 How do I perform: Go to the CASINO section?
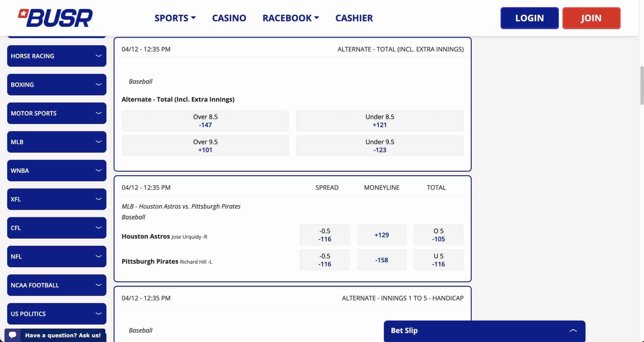(x=229, y=18)
